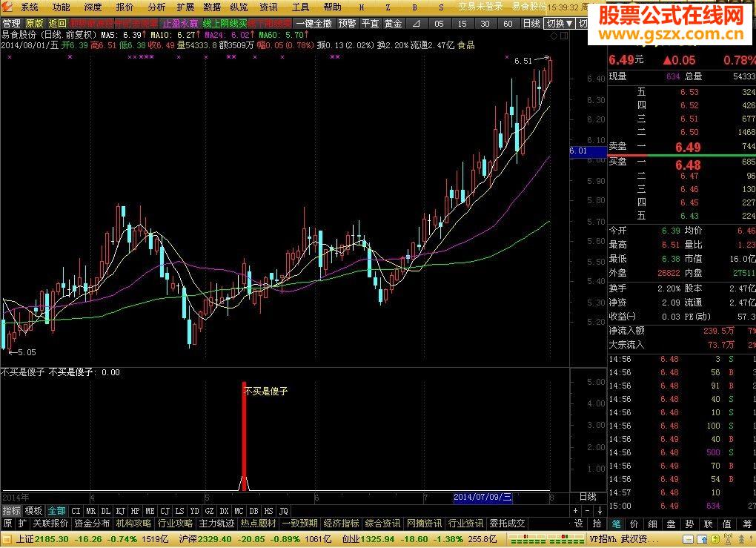756x548 pixels.
Task: Click the 设 settings button
Action: [579, 524]
